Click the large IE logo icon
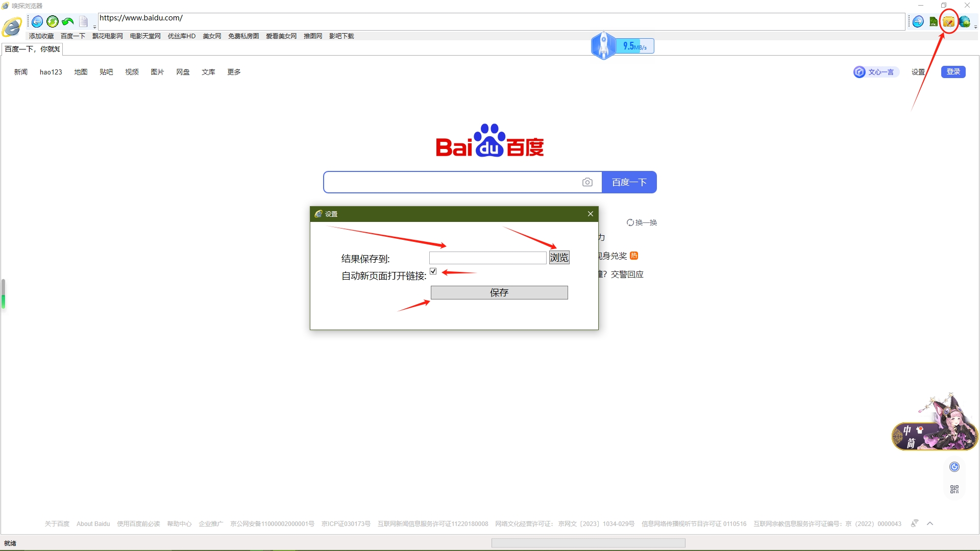The width and height of the screenshot is (980, 551). tap(12, 27)
